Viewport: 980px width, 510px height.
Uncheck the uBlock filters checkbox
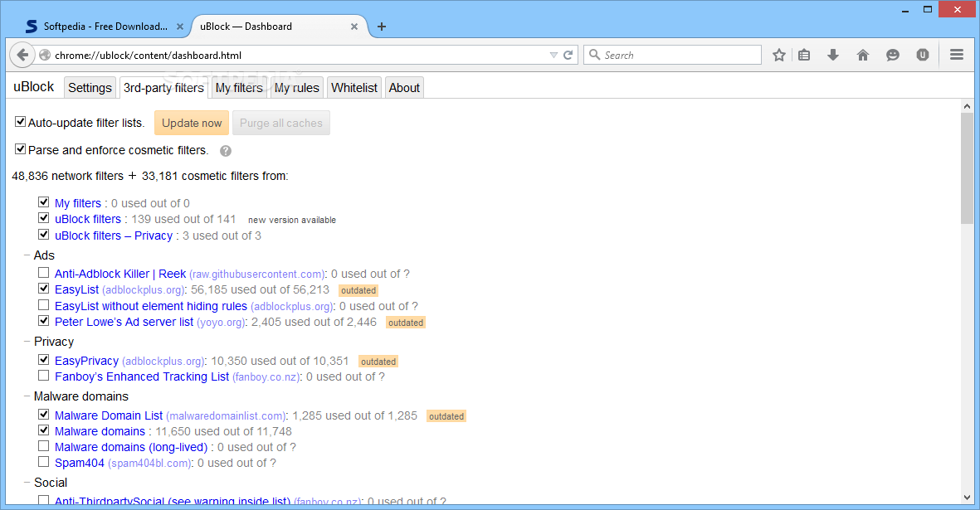point(43,218)
